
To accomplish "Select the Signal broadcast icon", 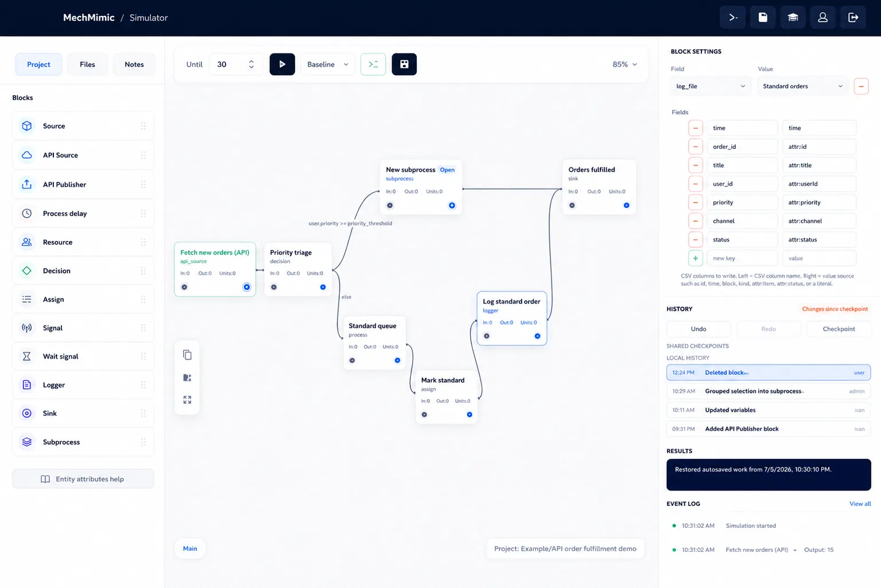I will point(27,328).
